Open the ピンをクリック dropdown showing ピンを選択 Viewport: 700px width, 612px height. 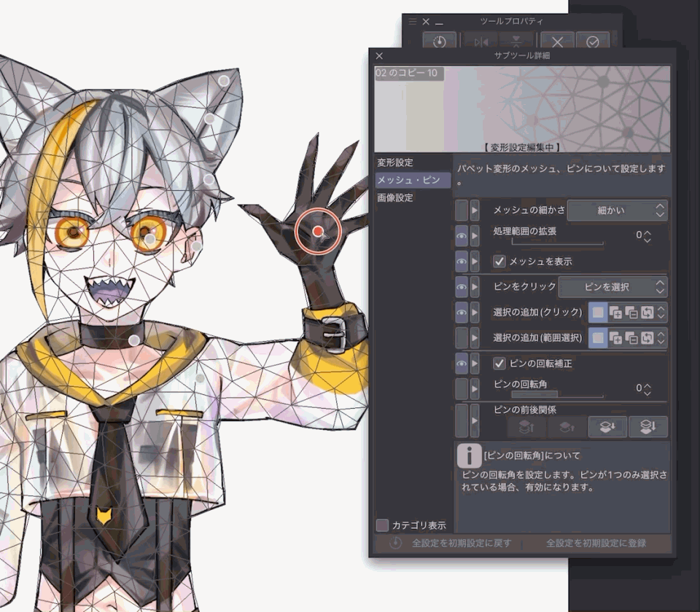pyautogui.click(x=613, y=287)
